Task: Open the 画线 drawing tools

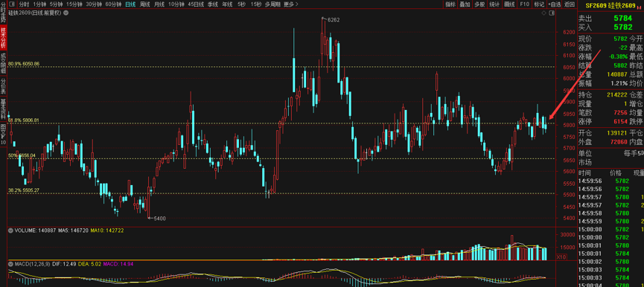Action: (509, 4)
